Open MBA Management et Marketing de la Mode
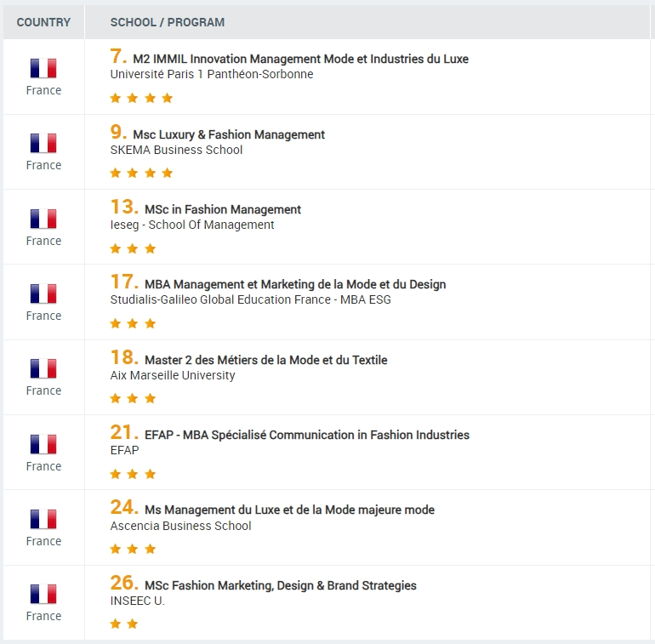This screenshot has width=655, height=644. pyautogui.click(x=295, y=284)
